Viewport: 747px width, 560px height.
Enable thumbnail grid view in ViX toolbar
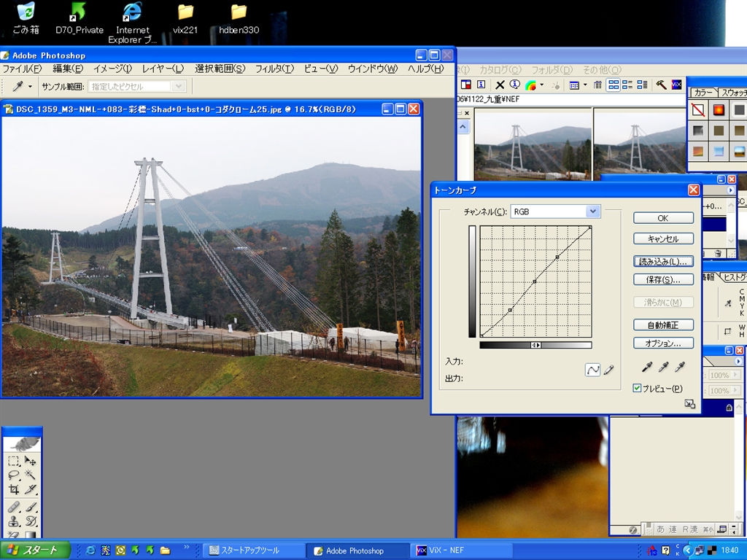(x=614, y=85)
